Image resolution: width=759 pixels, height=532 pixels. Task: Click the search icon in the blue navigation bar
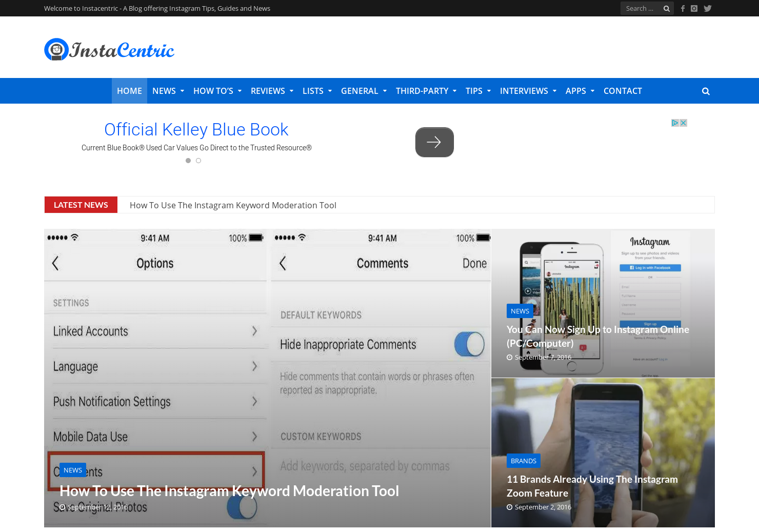[706, 91]
